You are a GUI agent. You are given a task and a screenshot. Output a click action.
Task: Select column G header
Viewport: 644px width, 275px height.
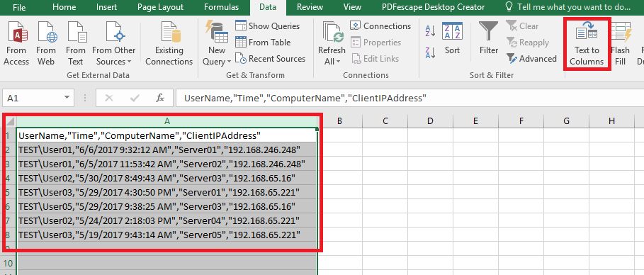coord(566,121)
